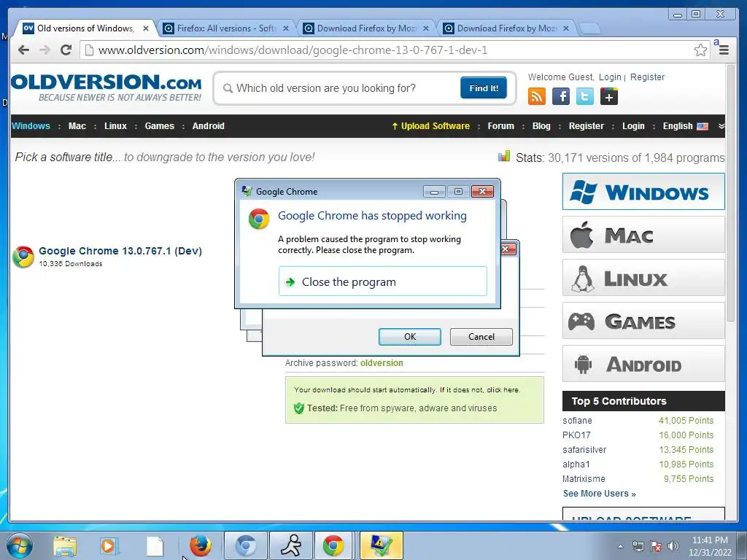Open the running man taskbar app
747x560 pixels.
pos(291,545)
